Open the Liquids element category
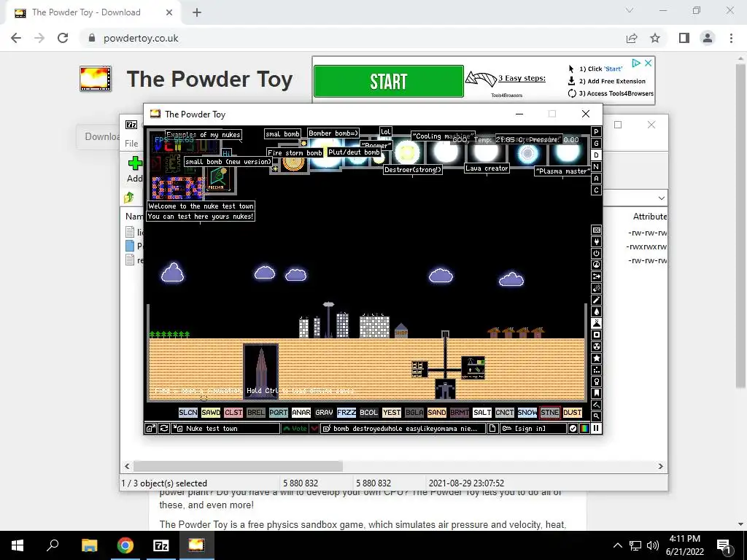The width and height of the screenshot is (747, 560). (x=596, y=312)
